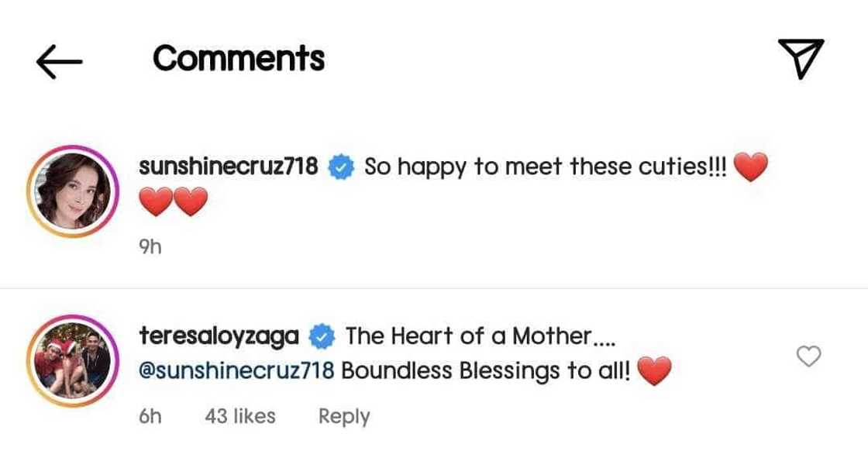Like teresaloyzaga's comment with the heart outline

tap(808, 356)
